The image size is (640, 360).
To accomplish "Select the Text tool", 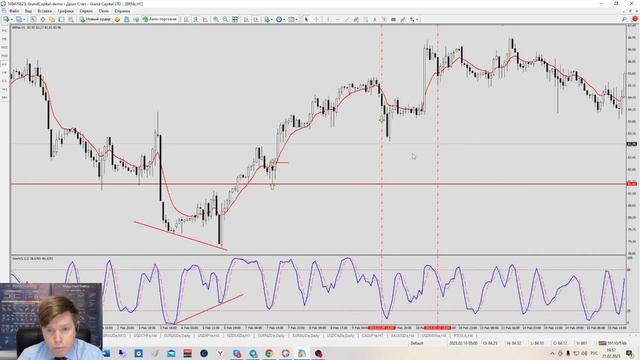I will click(x=375, y=19).
